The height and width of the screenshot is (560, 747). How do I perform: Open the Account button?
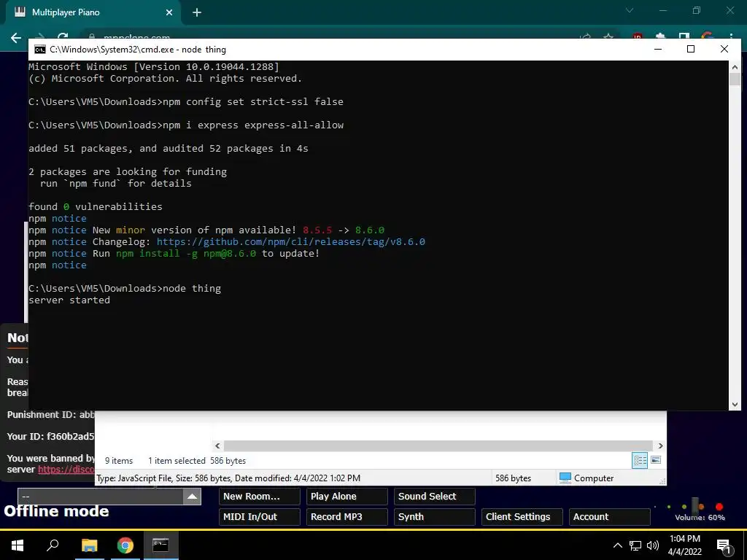click(609, 517)
